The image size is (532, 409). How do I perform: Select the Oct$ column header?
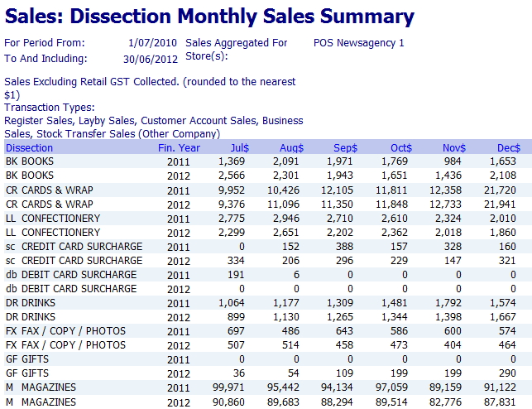401,148
